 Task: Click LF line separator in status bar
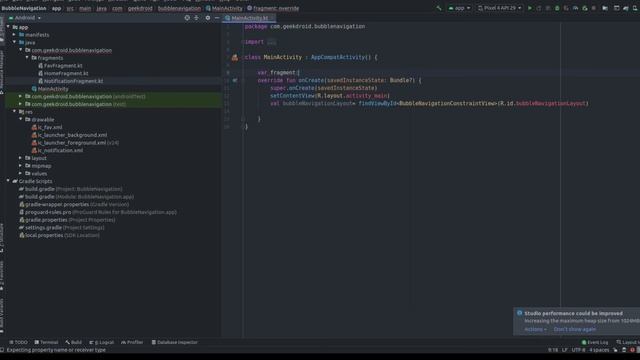(x=565, y=350)
